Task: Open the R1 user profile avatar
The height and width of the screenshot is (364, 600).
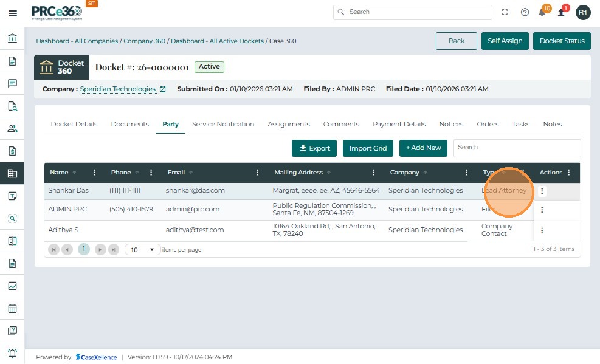Action: (x=583, y=13)
